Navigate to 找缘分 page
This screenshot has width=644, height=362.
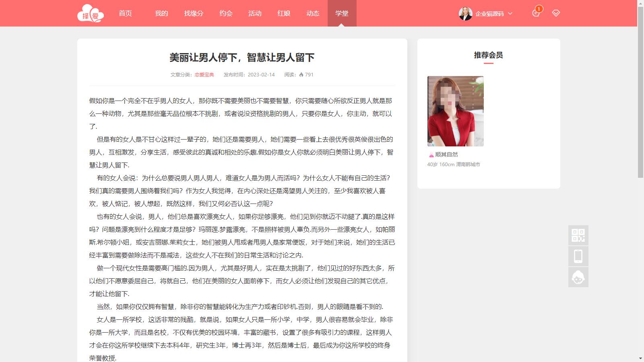pyautogui.click(x=194, y=13)
